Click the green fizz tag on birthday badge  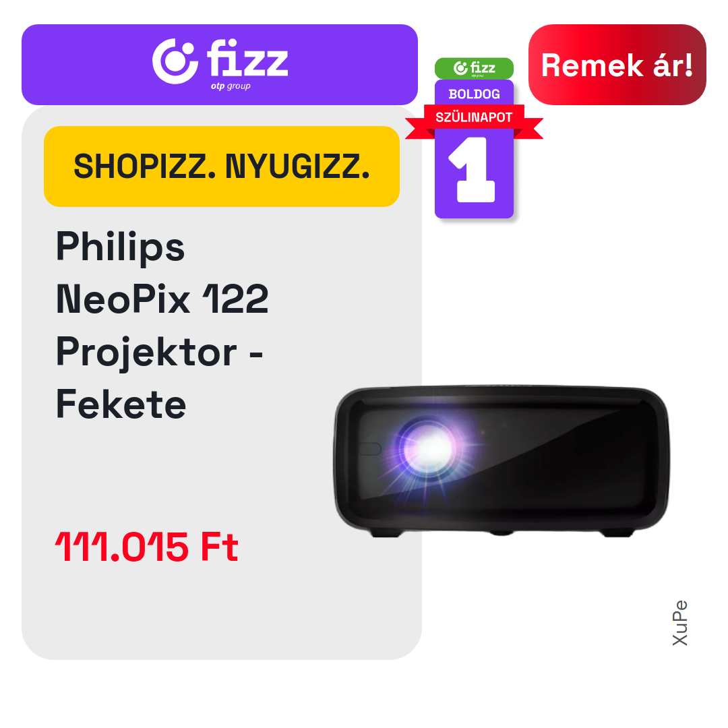pyautogui.click(x=474, y=68)
